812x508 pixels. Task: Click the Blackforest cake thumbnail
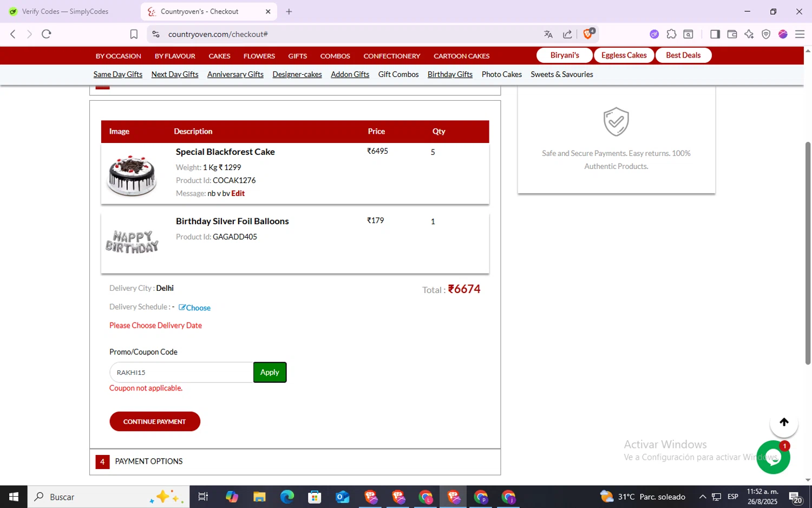(x=132, y=175)
